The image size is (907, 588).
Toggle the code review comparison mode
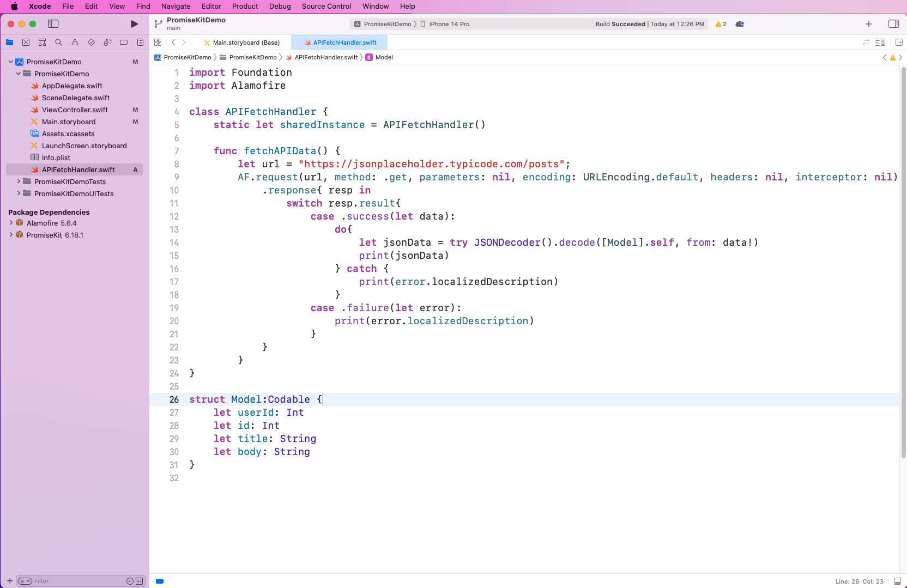click(866, 42)
